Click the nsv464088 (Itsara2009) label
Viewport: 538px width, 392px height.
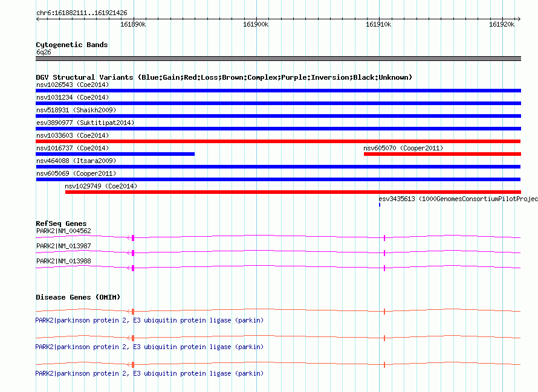tap(76, 161)
